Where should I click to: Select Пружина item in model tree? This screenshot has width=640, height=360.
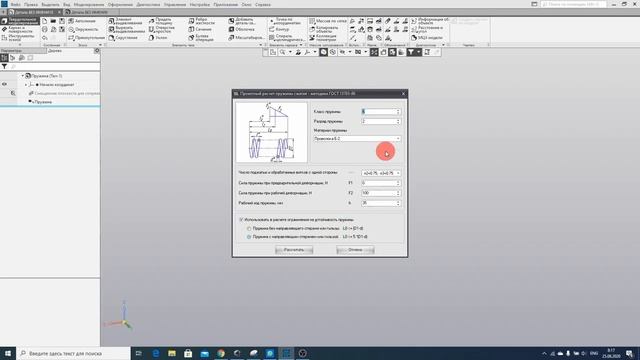[43, 102]
